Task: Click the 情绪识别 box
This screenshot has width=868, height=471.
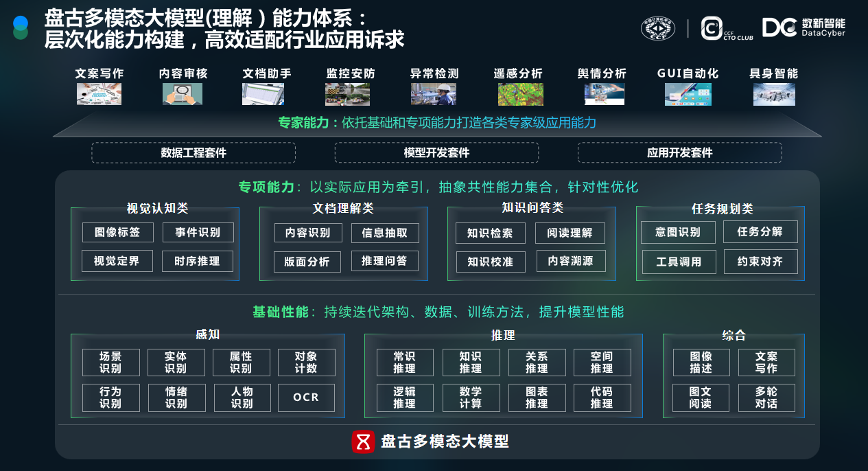Action: 176,398
